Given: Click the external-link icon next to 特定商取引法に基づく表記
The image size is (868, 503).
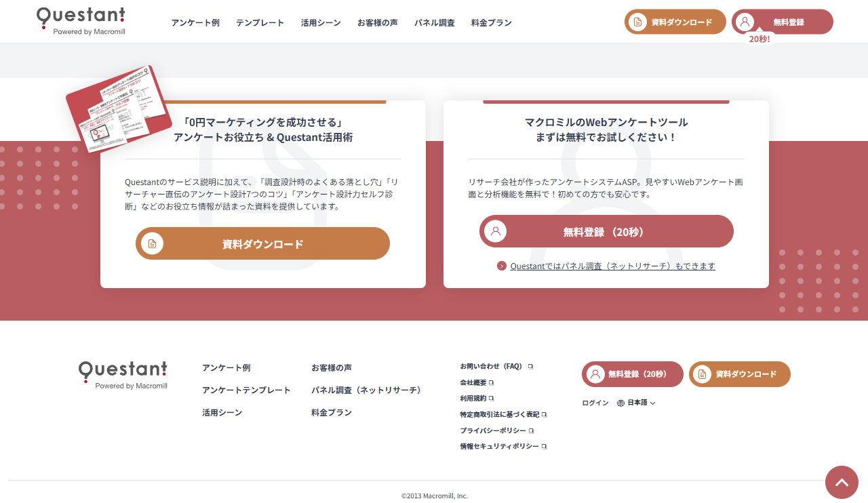Looking at the screenshot, I should tap(544, 415).
